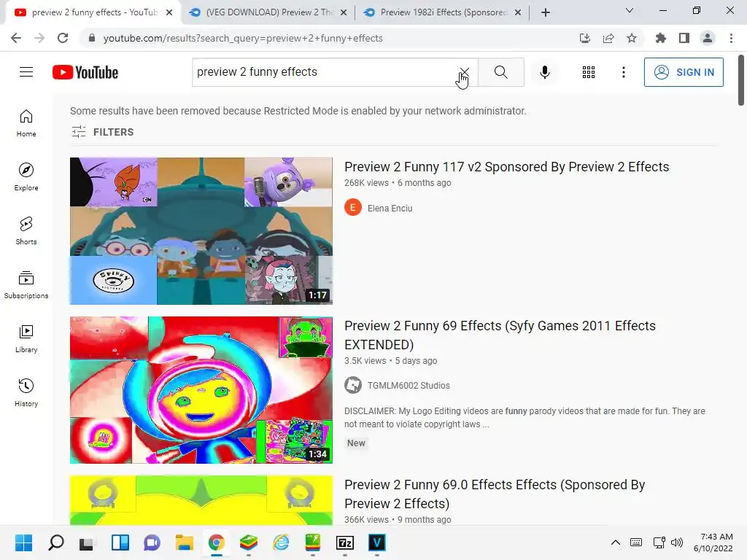Show hidden system tray icons
Viewport: 747px width, 560px height.
(x=616, y=542)
